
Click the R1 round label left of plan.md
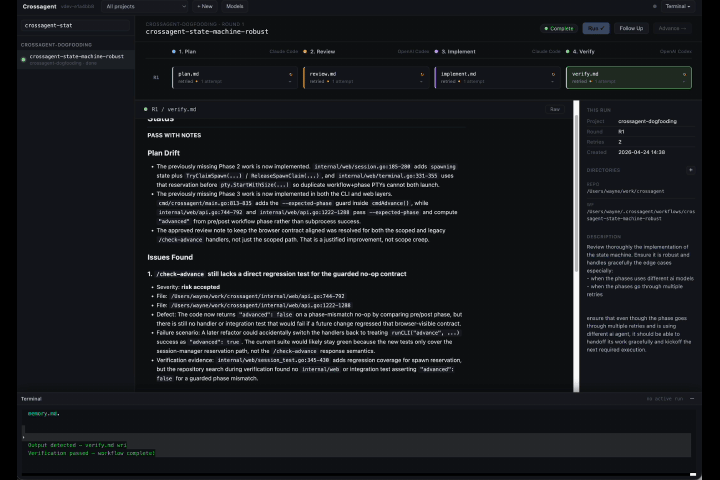click(x=156, y=77)
